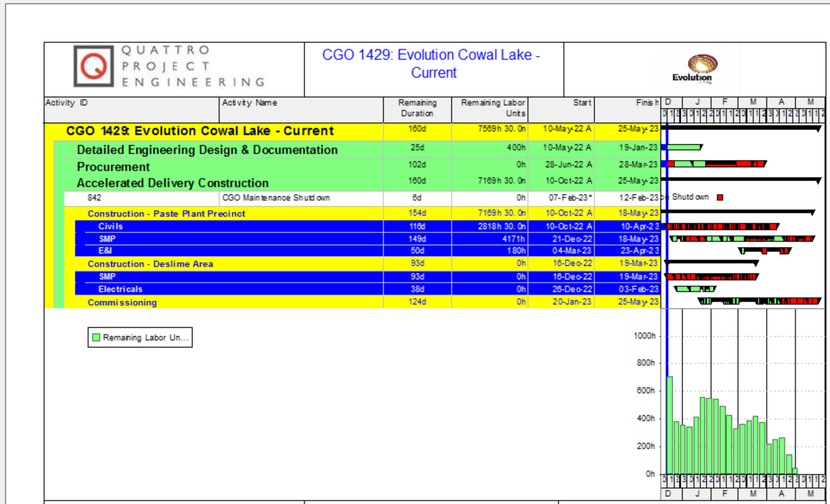
Task: Click the red CGO Maintenance Shutdown Gantt bar
Action: (720, 197)
